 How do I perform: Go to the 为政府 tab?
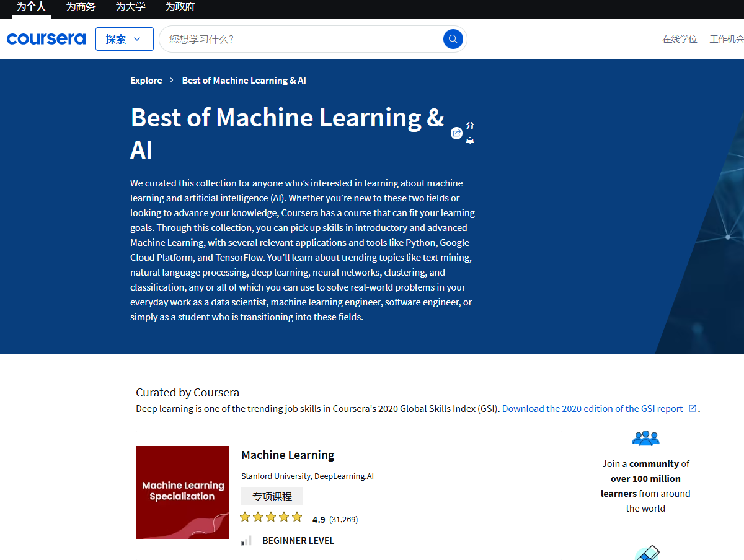point(180,7)
